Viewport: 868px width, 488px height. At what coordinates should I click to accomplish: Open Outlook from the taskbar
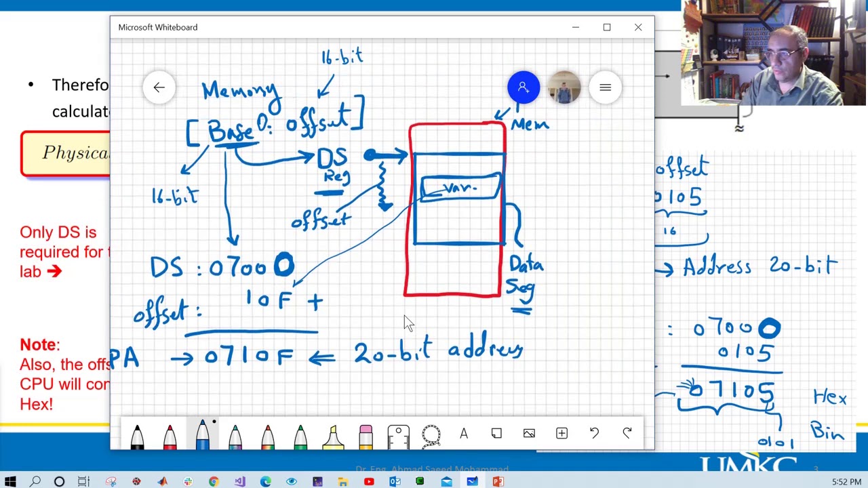coord(395,482)
